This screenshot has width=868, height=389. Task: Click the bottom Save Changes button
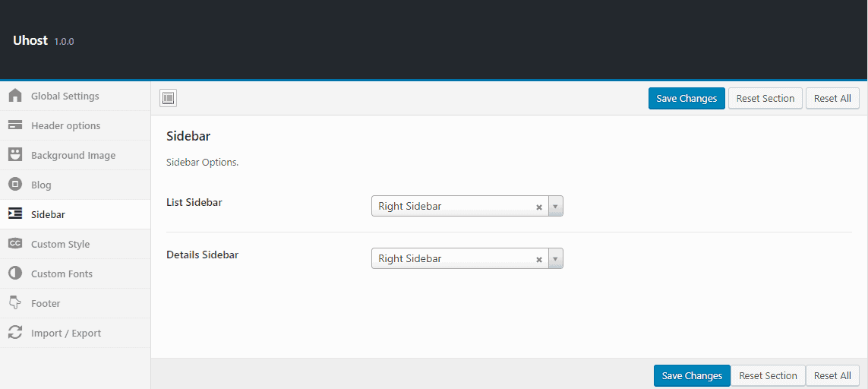tap(692, 375)
